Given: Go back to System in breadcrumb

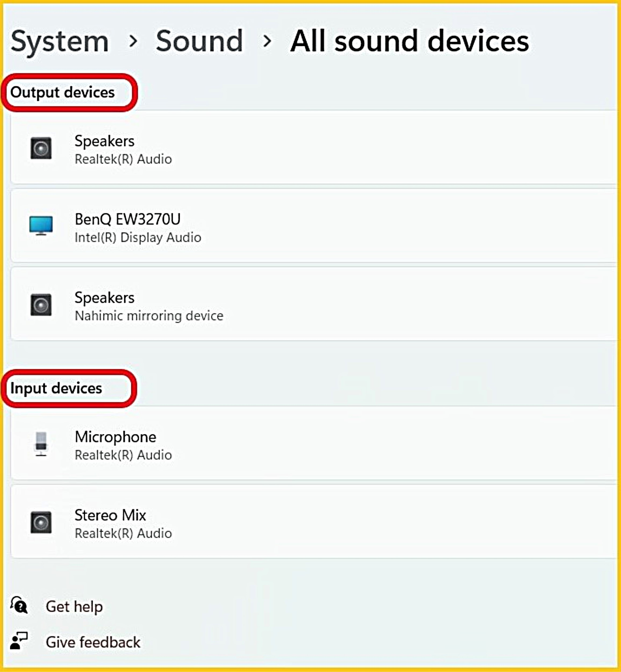Looking at the screenshot, I should click(x=60, y=41).
